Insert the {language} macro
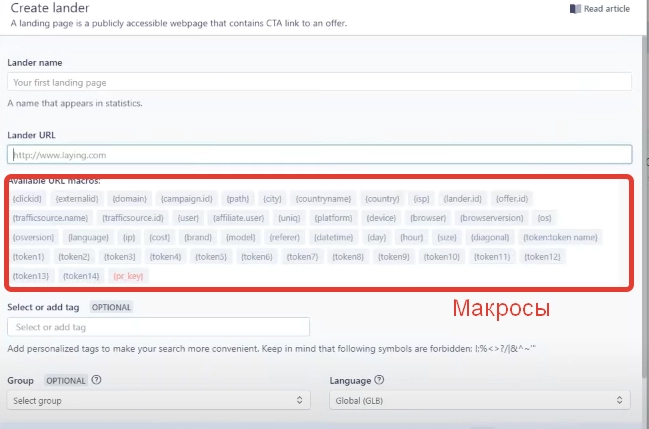Image resolution: width=649 pixels, height=429 pixels. (88, 237)
